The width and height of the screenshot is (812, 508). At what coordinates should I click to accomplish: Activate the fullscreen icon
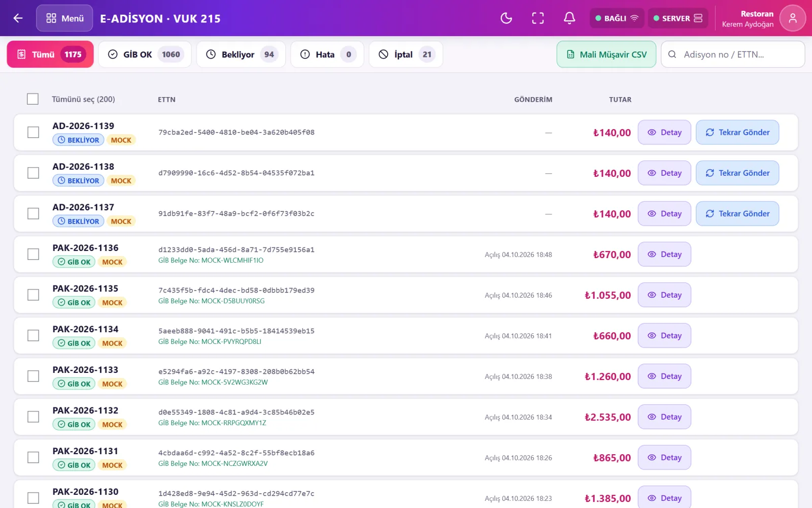pyautogui.click(x=538, y=18)
